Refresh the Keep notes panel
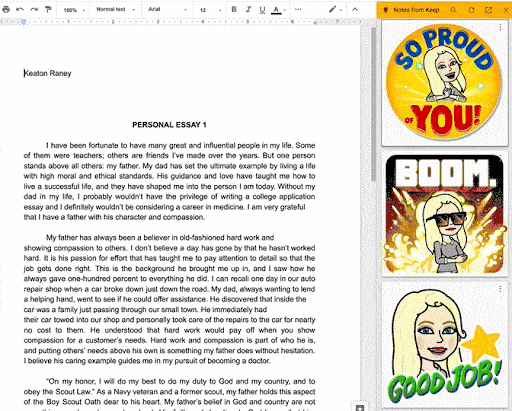The image size is (512, 411). point(471,10)
